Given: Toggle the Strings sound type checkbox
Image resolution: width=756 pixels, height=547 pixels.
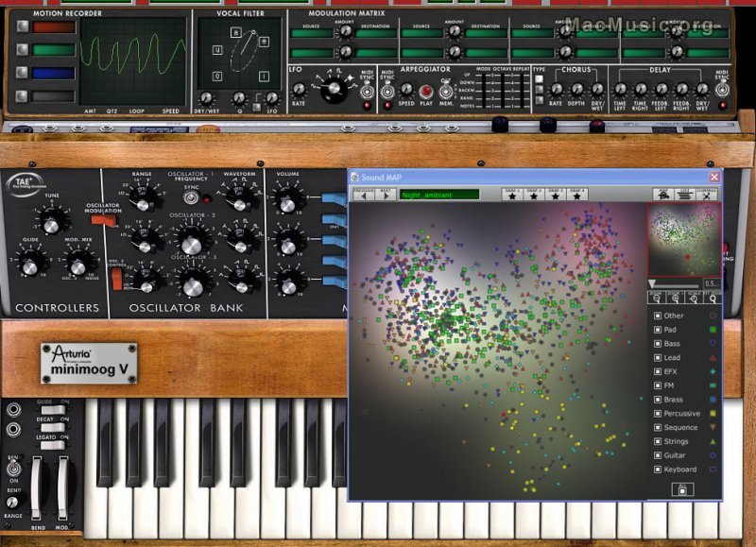Looking at the screenshot, I should click(x=657, y=441).
